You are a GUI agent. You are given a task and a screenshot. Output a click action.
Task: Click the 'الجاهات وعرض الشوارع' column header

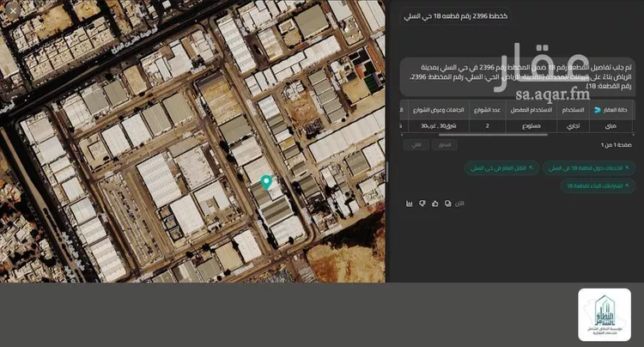pos(438,110)
